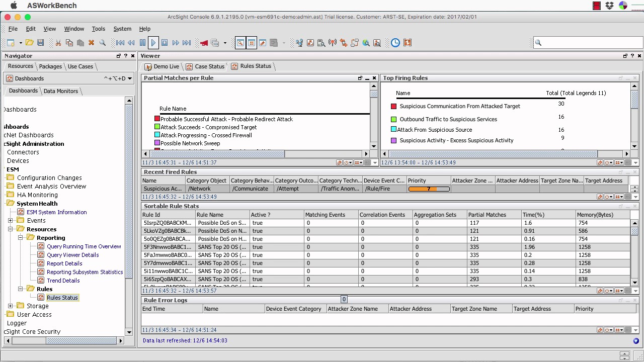644x362 pixels.
Task: Open Query Viewer Details dashboard
Action: (x=73, y=255)
